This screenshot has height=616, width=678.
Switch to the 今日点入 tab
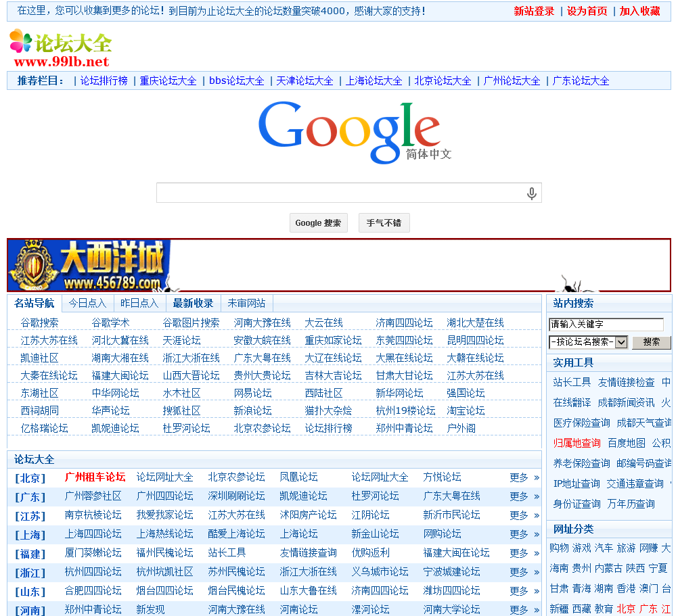coord(87,303)
